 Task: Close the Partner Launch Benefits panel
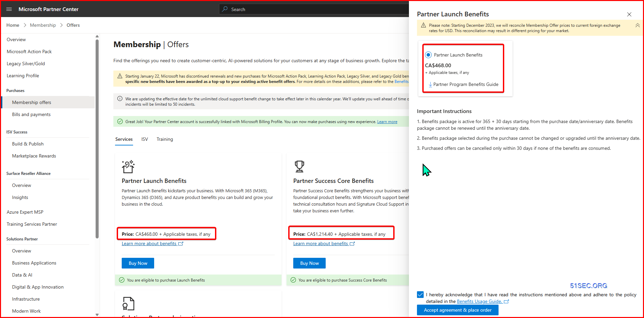[x=629, y=14]
